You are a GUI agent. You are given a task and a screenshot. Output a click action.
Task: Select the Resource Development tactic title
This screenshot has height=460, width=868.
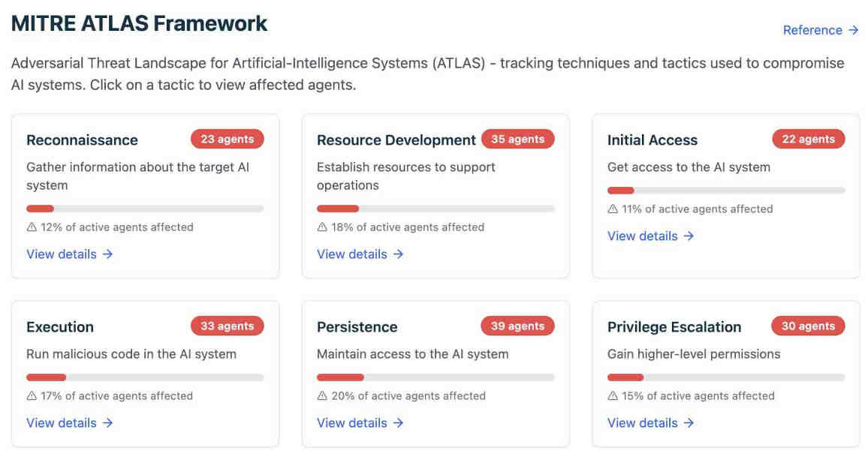coord(396,140)
